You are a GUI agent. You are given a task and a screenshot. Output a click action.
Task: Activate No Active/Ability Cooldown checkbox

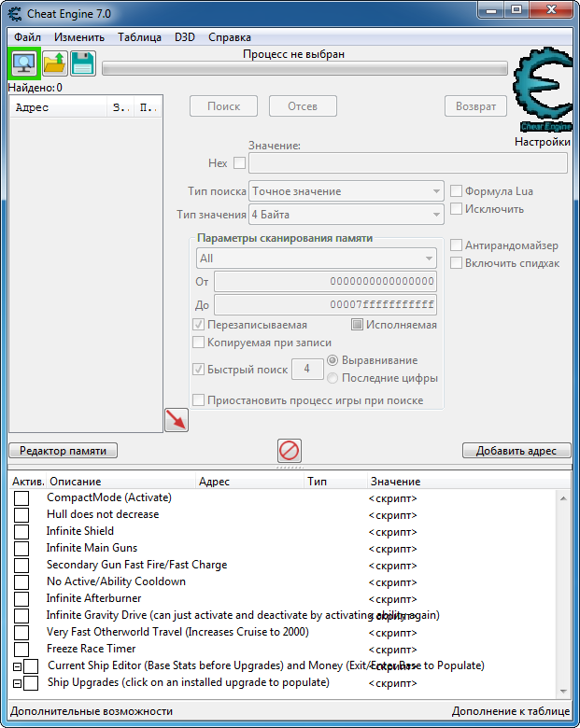point(21,582)
